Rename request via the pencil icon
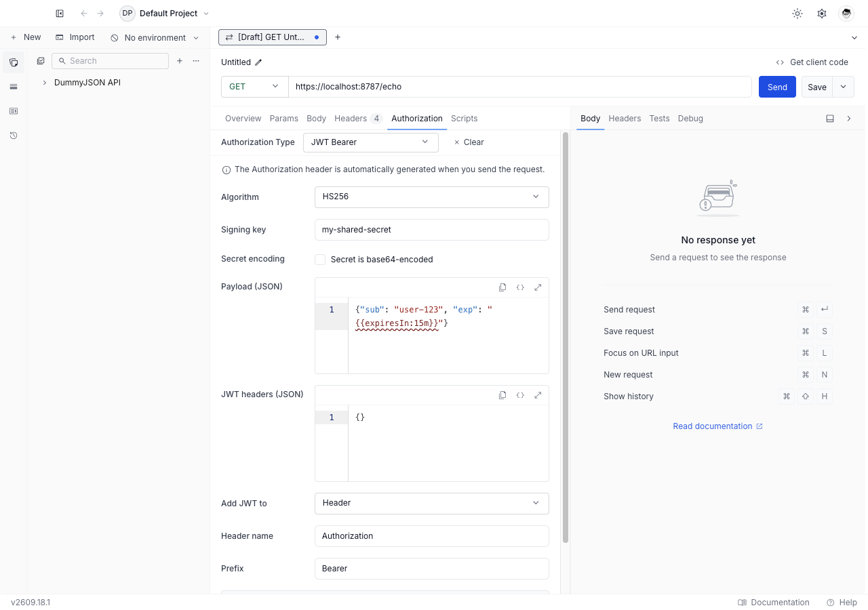The image size is (868, 610). click(258, 62)
